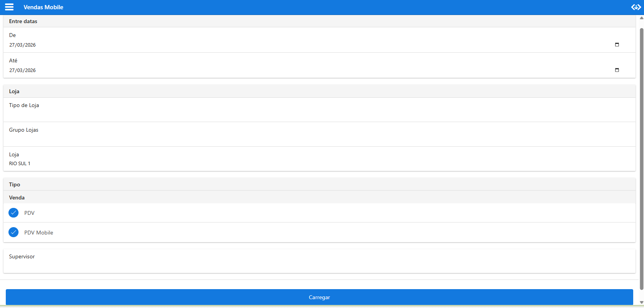The image size is (644, 308).
Task: Open Loja dropdown showing RIO SUL 1
Action: point(319,159)
